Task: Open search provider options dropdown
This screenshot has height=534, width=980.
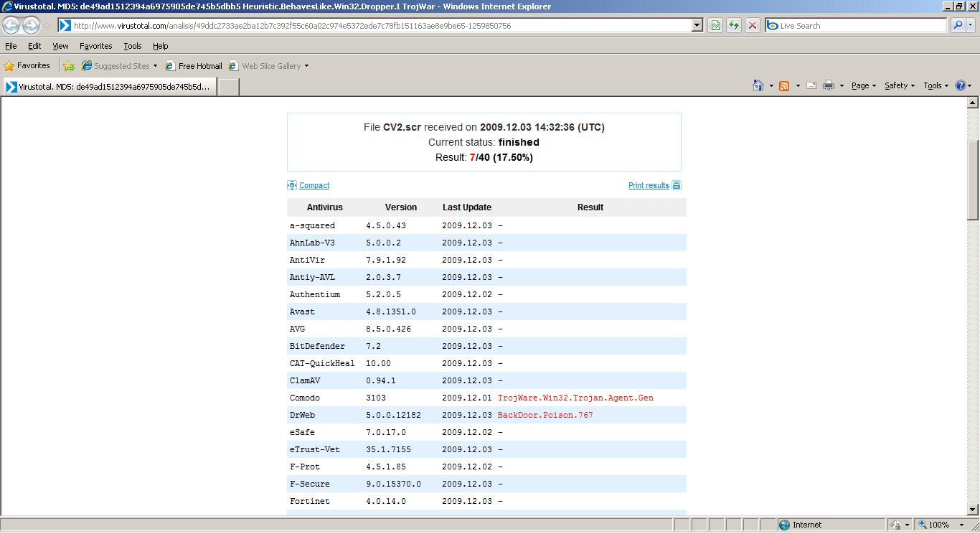Action: point(971,25)
